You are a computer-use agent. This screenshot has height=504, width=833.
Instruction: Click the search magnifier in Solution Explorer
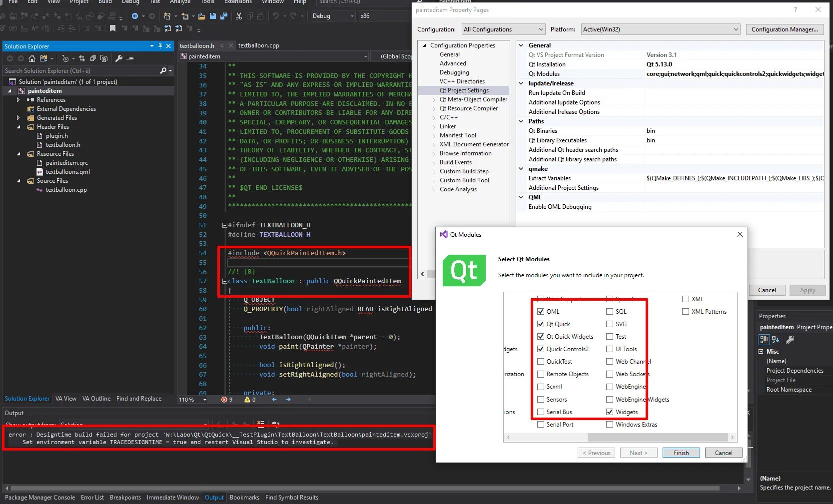click(163, 71)
